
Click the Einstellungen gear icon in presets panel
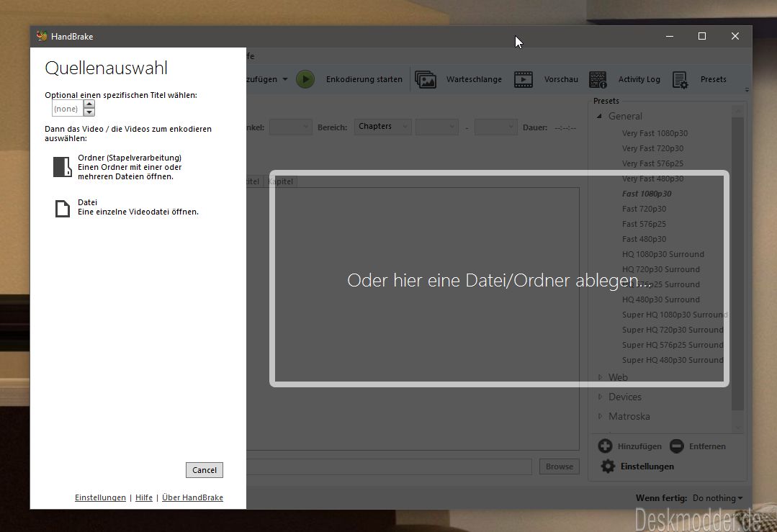[608, 466]
